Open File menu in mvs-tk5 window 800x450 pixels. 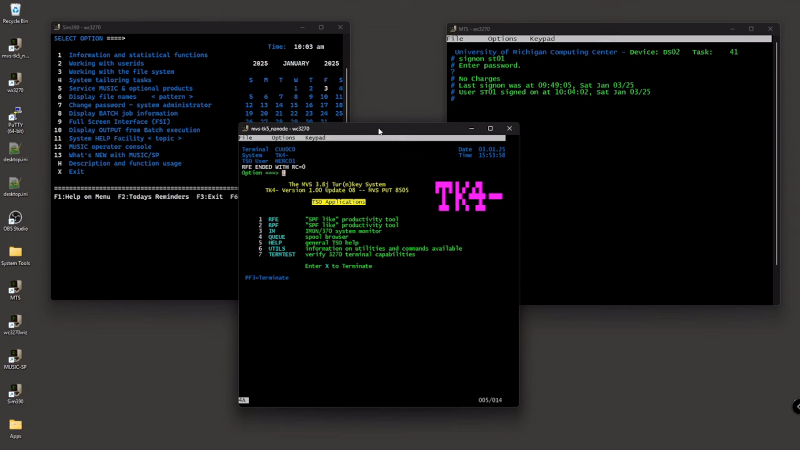point(246,138)
